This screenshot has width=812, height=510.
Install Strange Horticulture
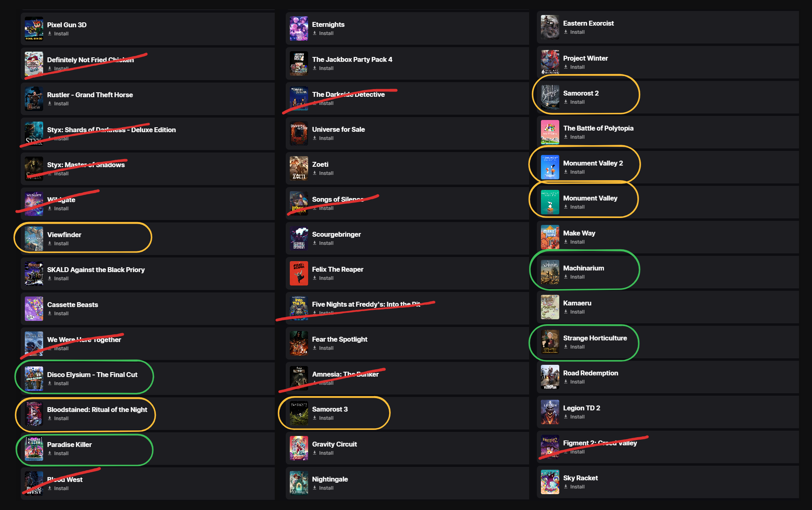pos(577,347)
